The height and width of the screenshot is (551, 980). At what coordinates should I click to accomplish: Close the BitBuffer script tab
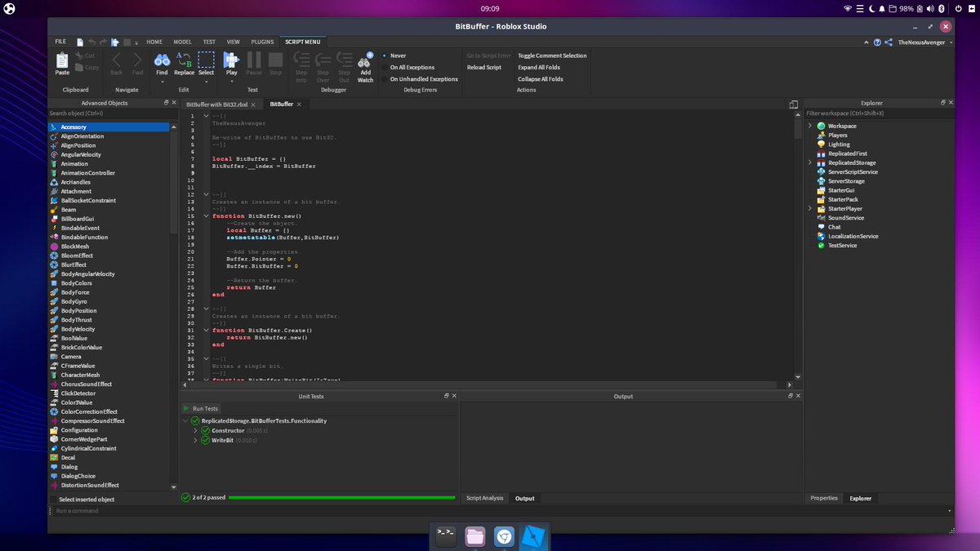point(299,104)
